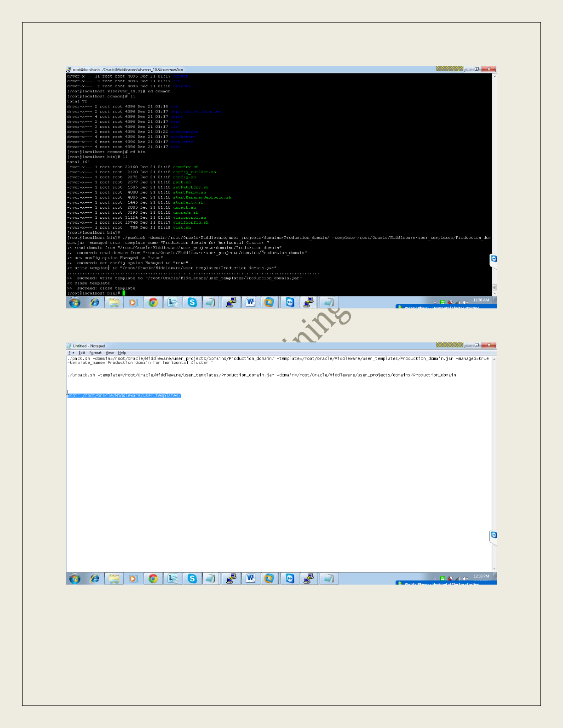
Task: Open Windows Media Player on the 12:03 PM taskbar
Action: pyautogui.click(x=133, y=578)
